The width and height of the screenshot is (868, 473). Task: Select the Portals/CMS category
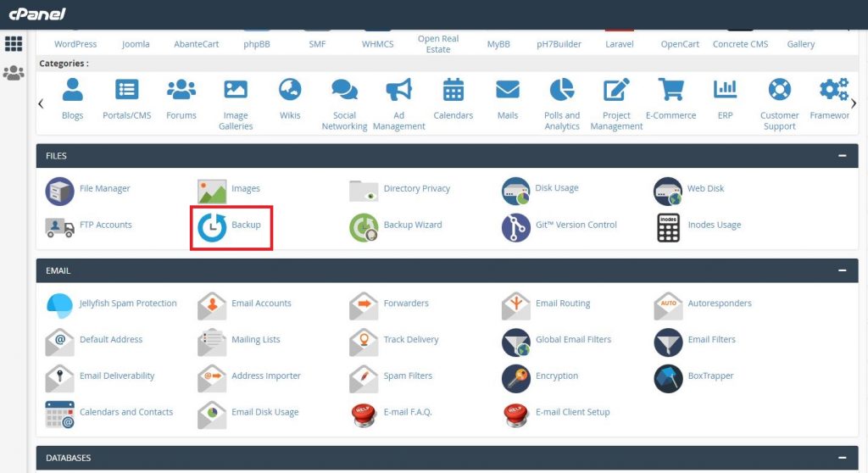[x=127, y=99]
